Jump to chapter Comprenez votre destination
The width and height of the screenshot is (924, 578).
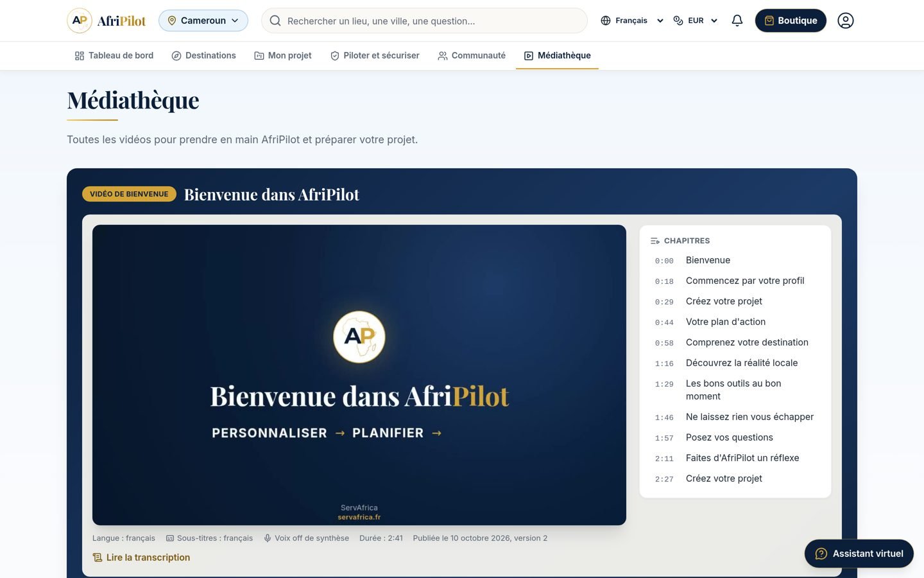point(735,342)
